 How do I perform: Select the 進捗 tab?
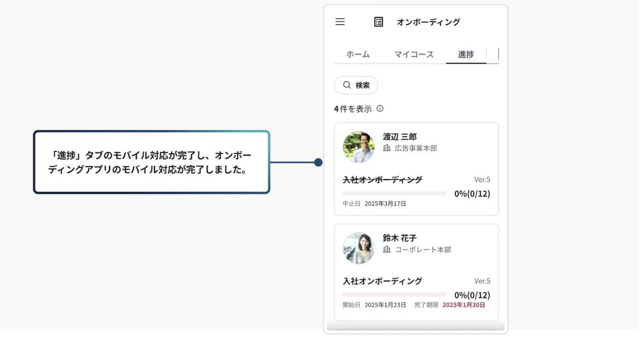466,54
